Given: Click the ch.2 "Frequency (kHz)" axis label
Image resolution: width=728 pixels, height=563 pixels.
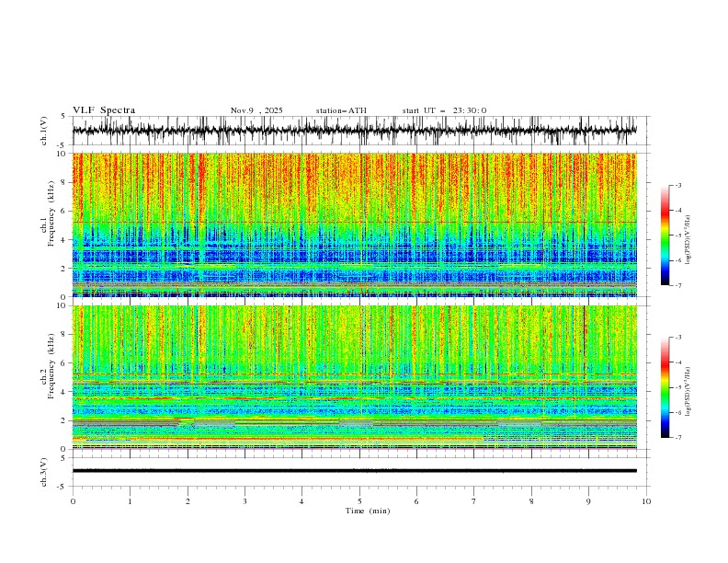Looking at the screenshot, I should click(x=51, y=366).
